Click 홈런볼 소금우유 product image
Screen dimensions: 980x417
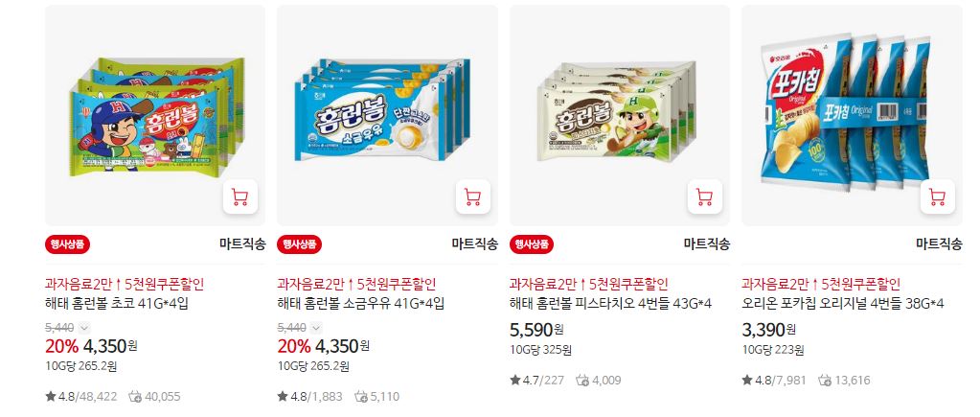pos(388,115)
